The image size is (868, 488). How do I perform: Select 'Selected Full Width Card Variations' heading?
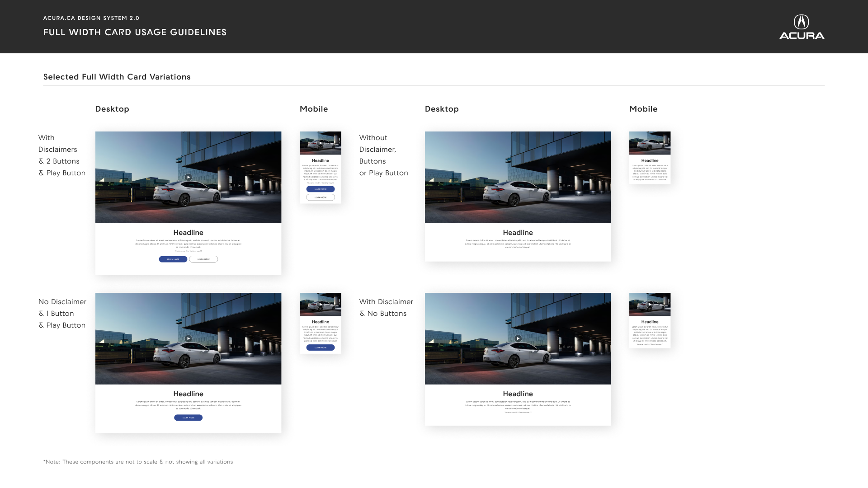[x=117, y=77]
